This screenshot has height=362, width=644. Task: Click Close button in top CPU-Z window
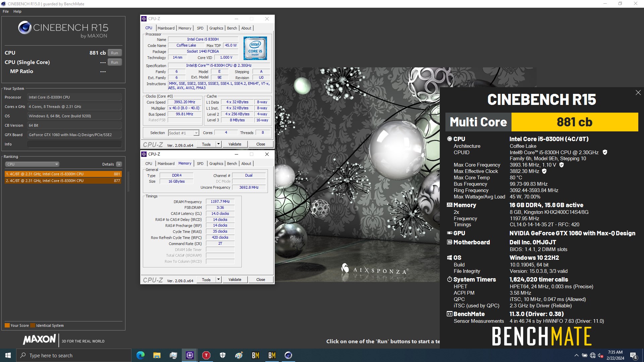click(x=261, y=144)
